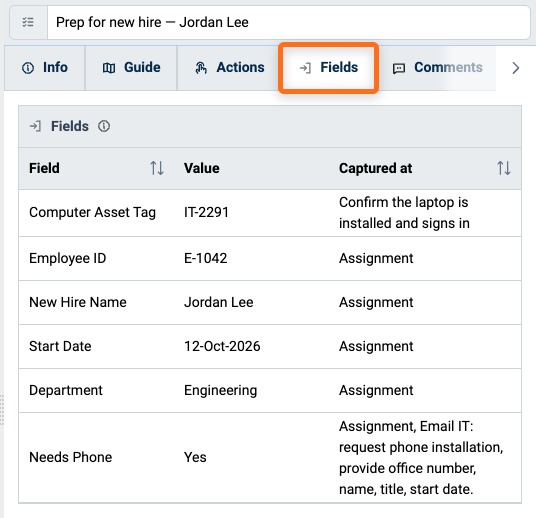Screen dimensions: 536x518
Task: Click Assignment in the New Hire Name row
Action: click(376, 302)
